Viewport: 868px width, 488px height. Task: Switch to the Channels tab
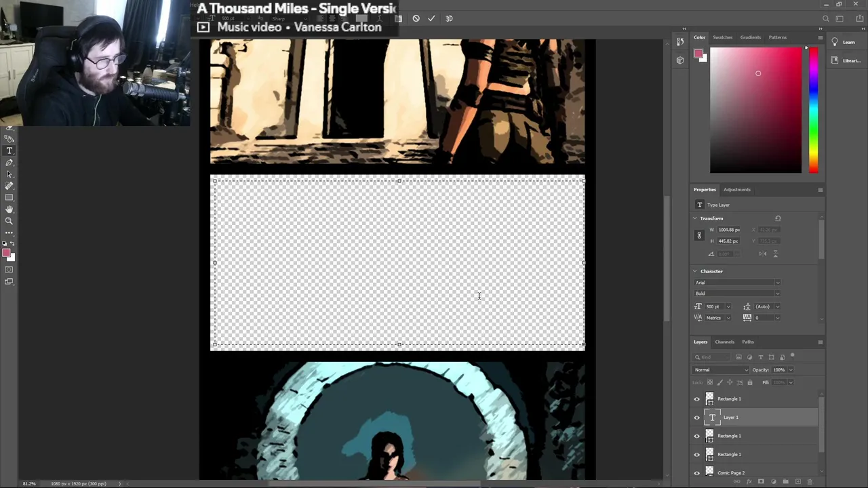pyautogui.click(x=724, y=342)
